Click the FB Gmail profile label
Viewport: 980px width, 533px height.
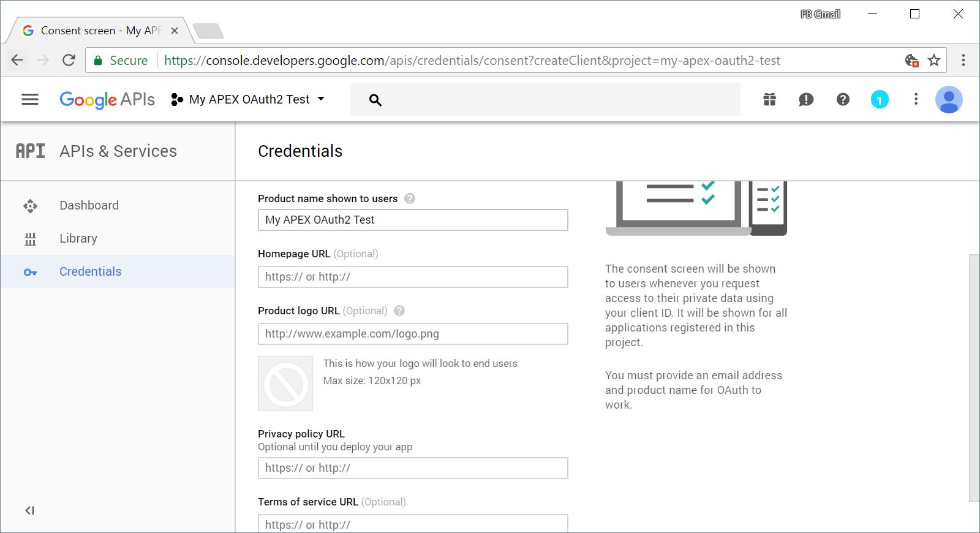pos(820,14)
